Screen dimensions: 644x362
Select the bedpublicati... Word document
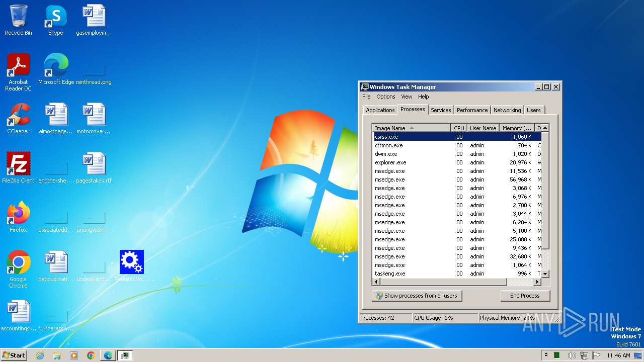pos(56,266)
